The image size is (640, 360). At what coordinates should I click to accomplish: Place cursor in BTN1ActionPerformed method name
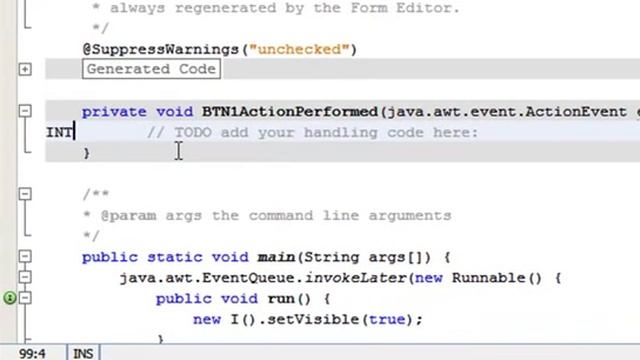coord(290,112)
